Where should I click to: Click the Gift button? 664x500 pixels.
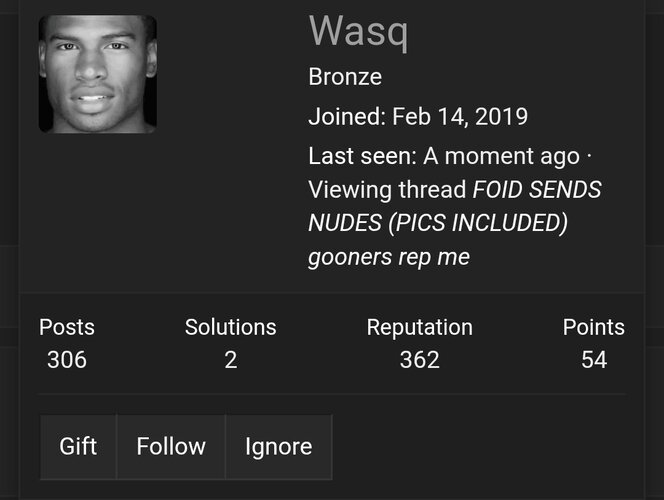pos(78,447)
